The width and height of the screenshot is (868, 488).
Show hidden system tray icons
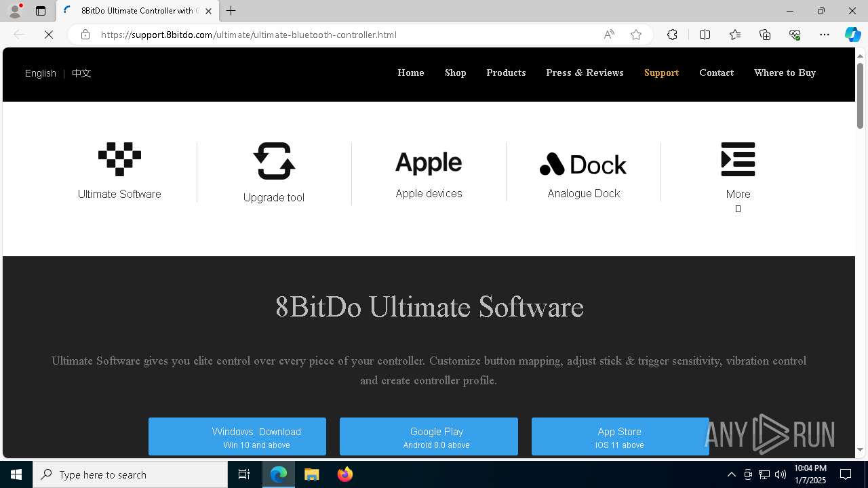click(731, 474)
